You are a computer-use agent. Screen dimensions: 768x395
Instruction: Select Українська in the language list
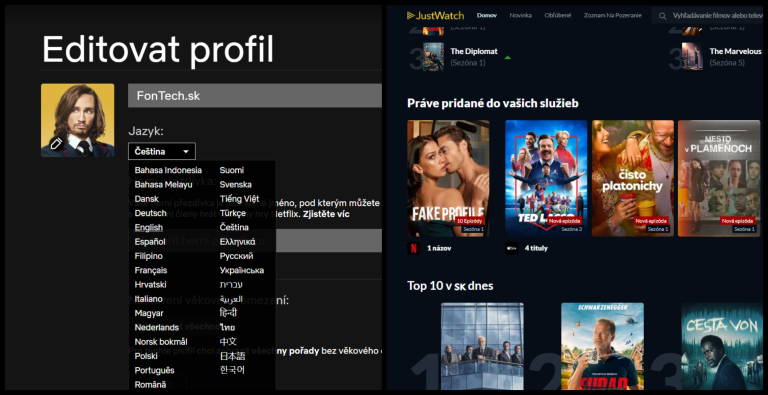pos(242,270)
